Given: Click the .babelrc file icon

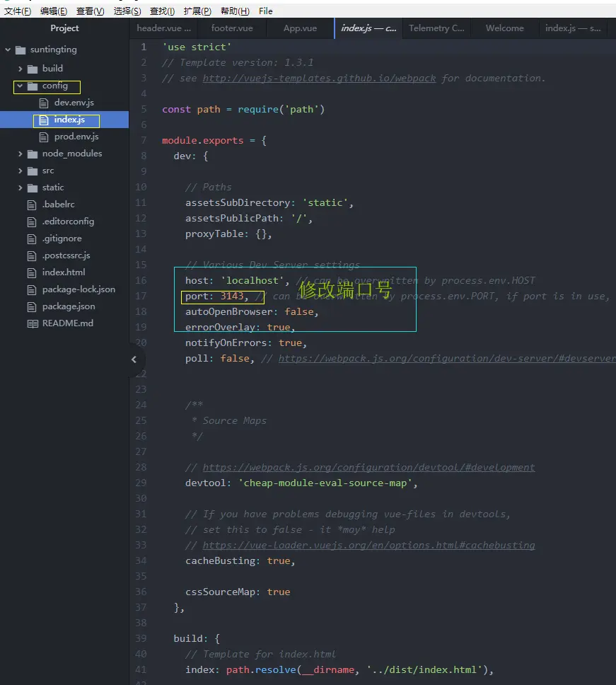Looking at the screenshot, I should [x=31, y=205].
